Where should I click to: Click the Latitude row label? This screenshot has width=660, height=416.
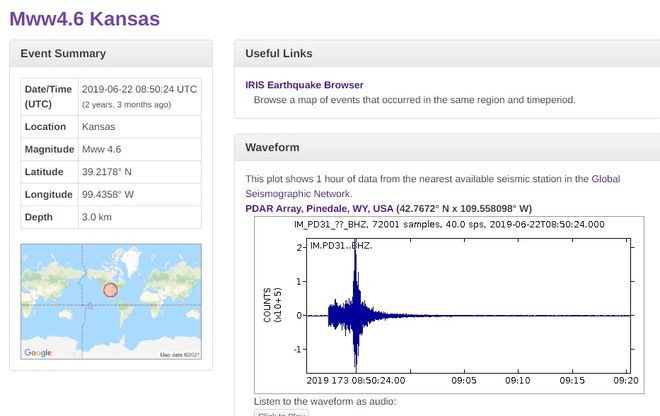click(44, 172)
